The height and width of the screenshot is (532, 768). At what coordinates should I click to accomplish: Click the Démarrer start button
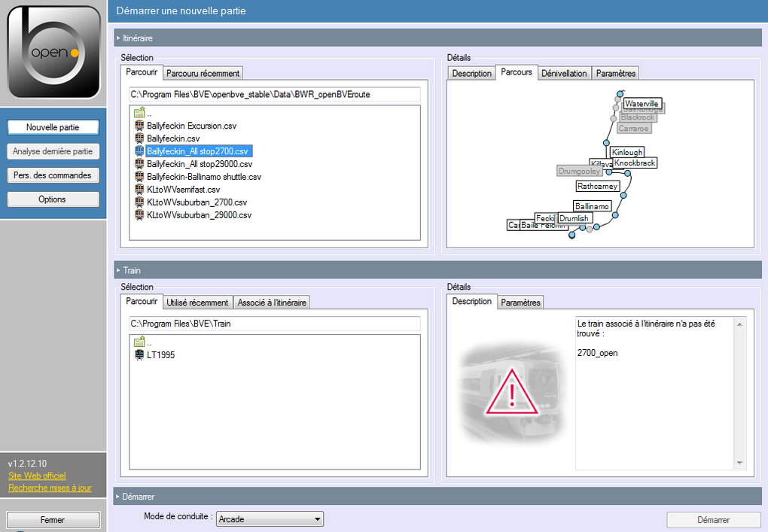(713, 520)
